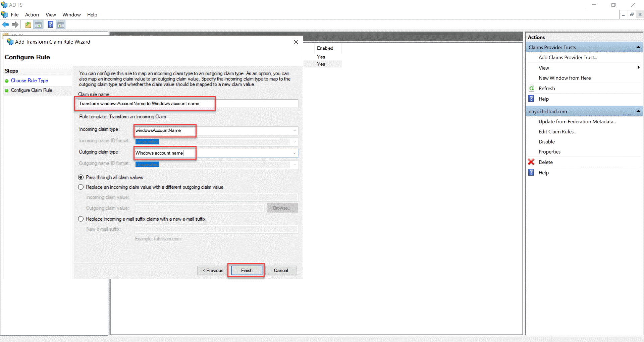Click the Enabled column header
The image size is (644, 342).
point(325,48)
